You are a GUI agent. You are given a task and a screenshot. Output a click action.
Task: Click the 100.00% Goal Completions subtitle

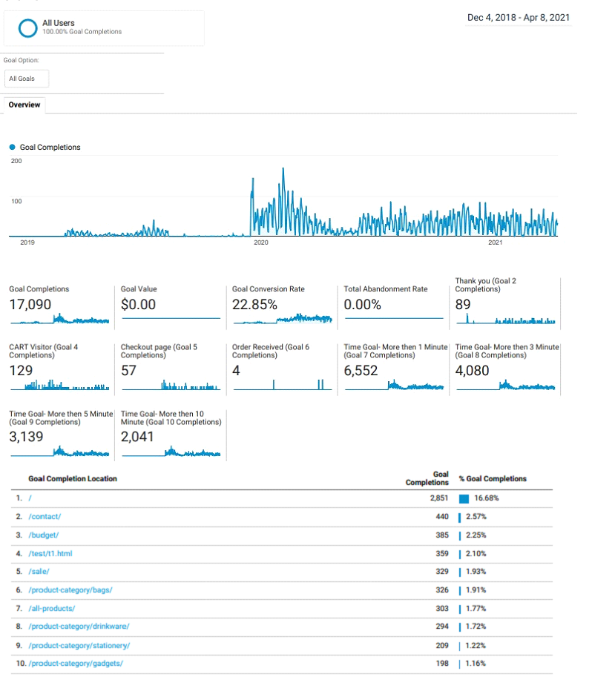click(x=82, y=32)
